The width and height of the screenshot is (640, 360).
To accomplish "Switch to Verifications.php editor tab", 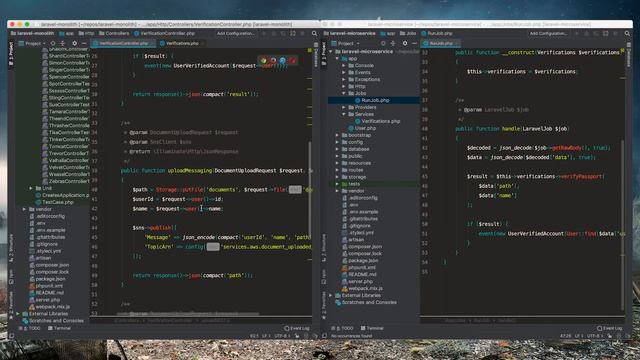I will (x=181, y=43).
